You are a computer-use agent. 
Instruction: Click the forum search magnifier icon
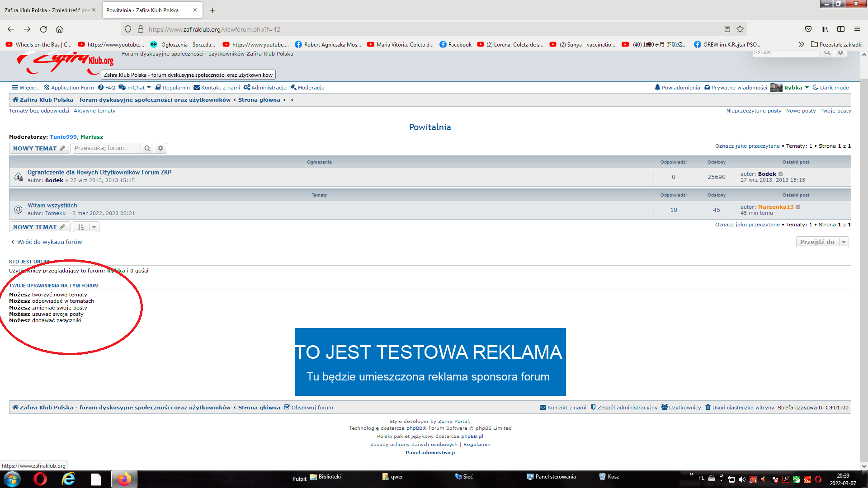pyautogui.click(x=147, y=148)
